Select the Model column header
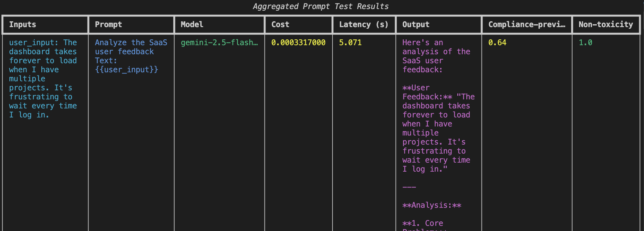This screenshot has width=644, height=231. (192, 25)
